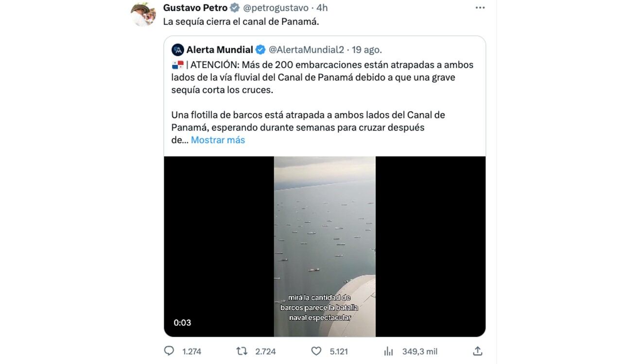Open the more options ellipsis menu

tap(480, 7)
